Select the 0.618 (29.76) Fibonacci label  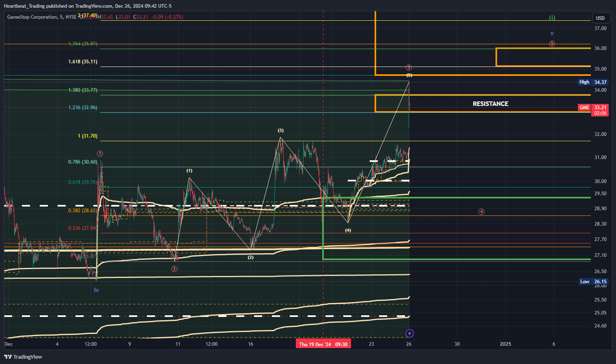tap(83, 182)
